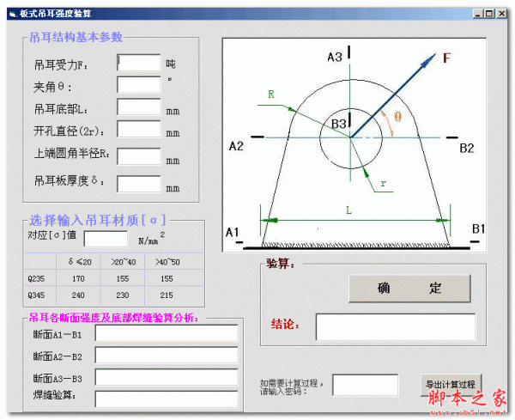Screen dimensions: 515x420
Task: Click the green R radius label
Action: point(271,94)
